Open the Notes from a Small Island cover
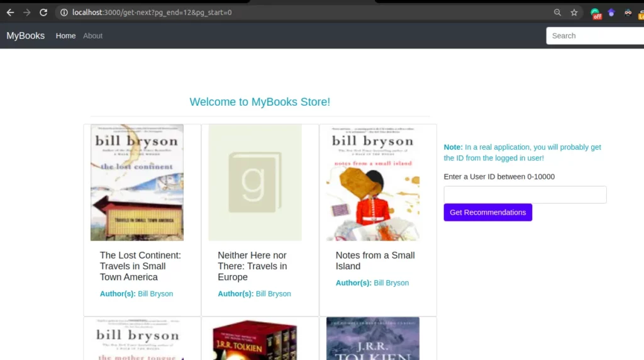644x360 pixels. (x=373, y=183)
